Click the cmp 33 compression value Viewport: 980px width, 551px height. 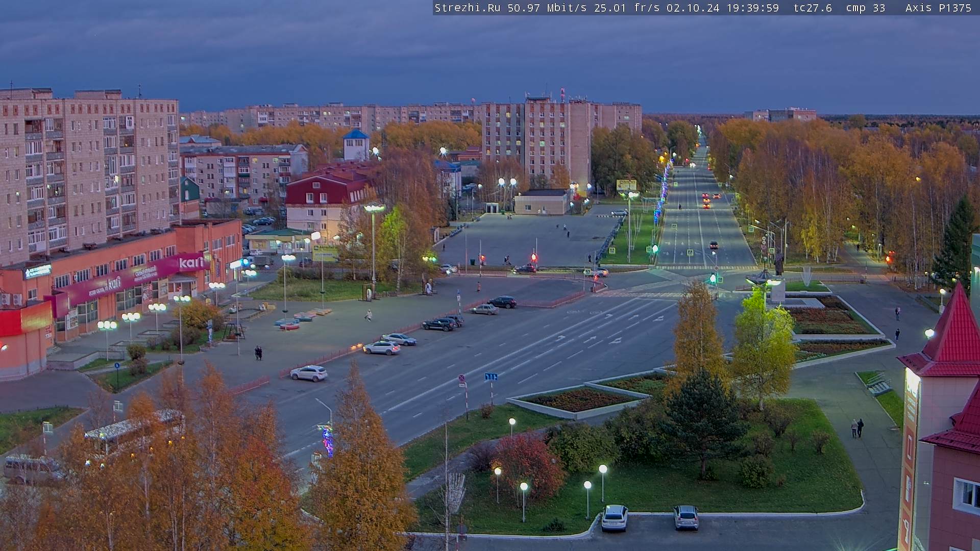coord(865,8)
